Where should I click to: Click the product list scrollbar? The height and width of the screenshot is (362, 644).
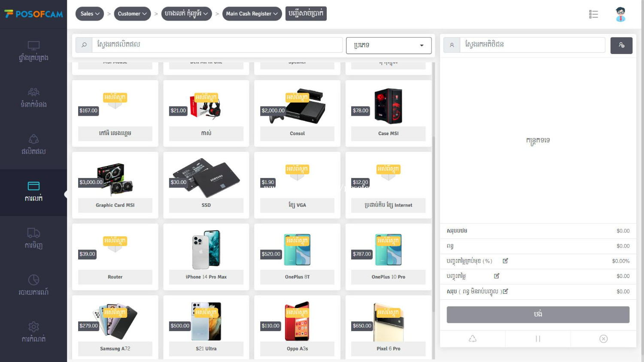434,223
